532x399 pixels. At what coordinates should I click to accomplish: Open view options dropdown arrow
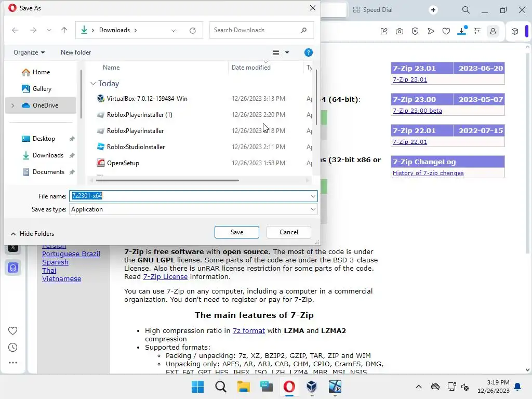click(287, 52)
